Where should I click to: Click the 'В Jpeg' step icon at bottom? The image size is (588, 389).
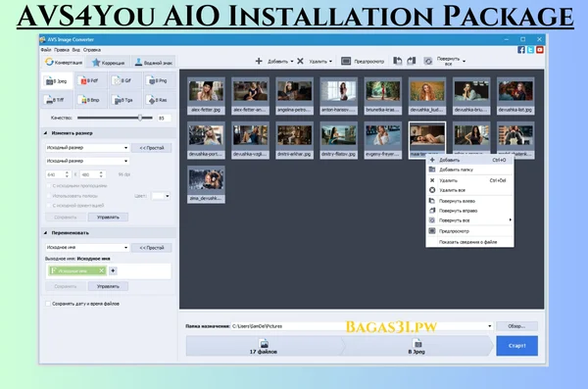point(417,343)
